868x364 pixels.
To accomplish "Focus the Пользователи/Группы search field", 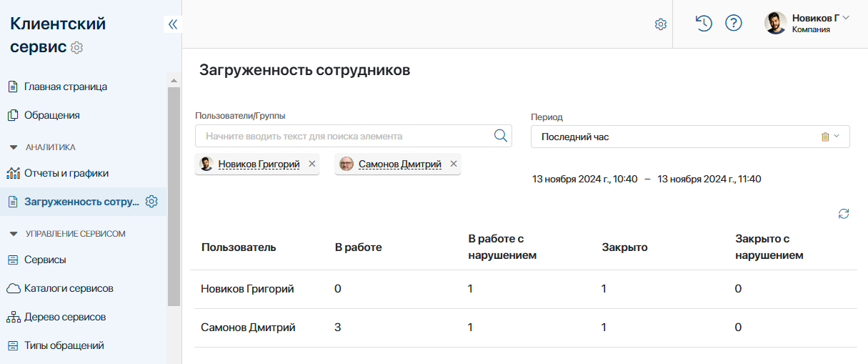I will tap(343, 136).
